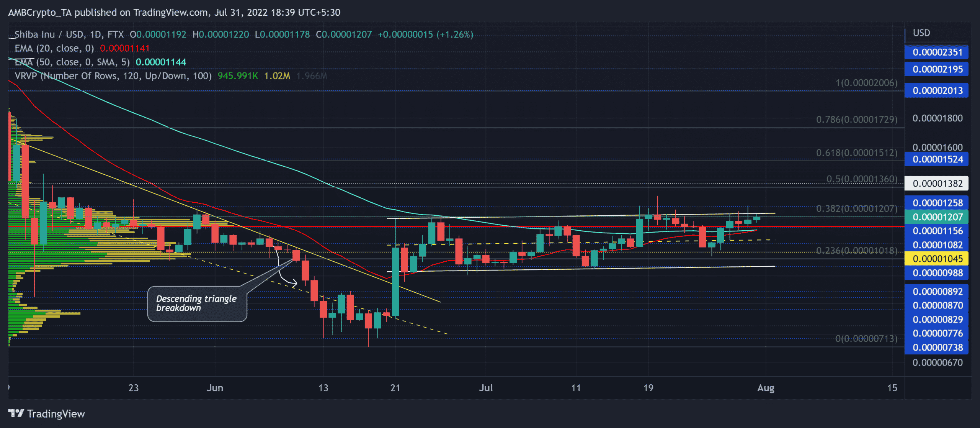Image resolution: width=980 pixels, height=428 pixels.
Task: Open the EMA 20 indicator legend
Action: coord(54,48)
